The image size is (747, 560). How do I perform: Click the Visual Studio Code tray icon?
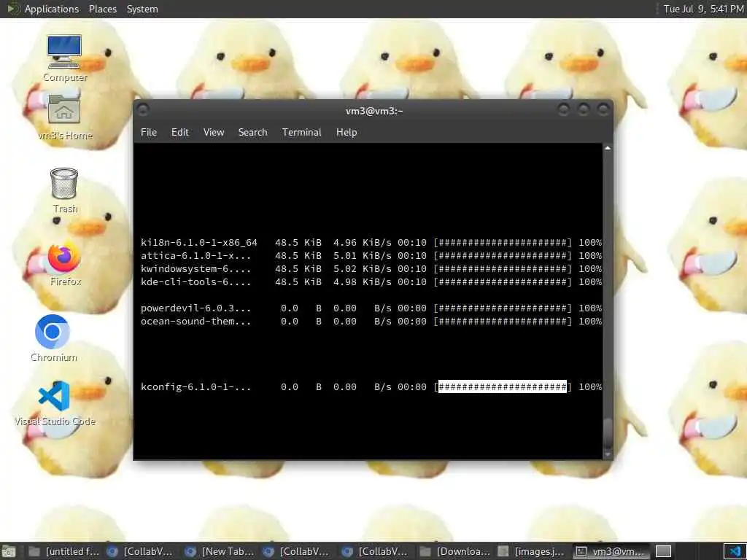735,551
